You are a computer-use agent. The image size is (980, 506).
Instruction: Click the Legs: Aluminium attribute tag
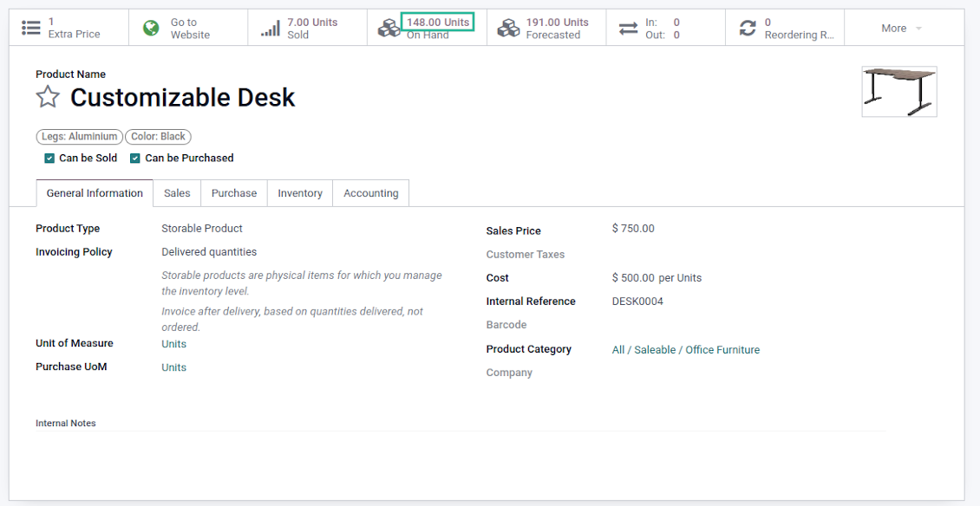click(80, 137)
